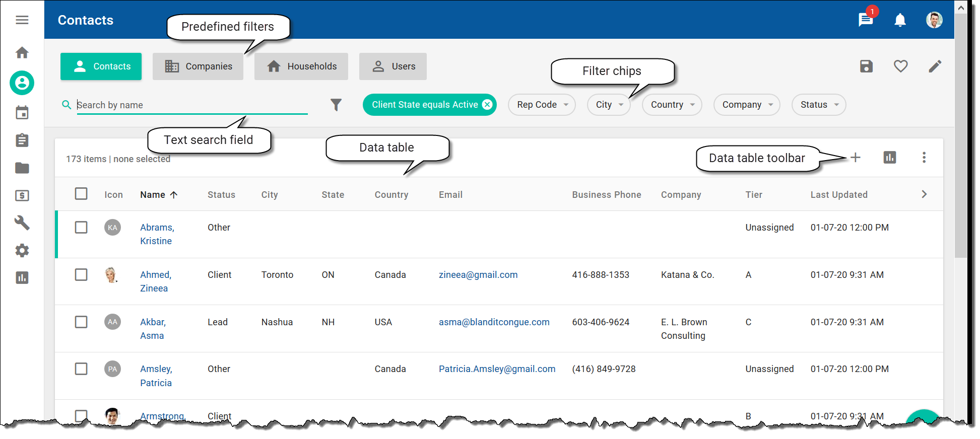Select the checkbox for Akbar, Asma
This screenshot has height=439, width=980.
[81, 322]
